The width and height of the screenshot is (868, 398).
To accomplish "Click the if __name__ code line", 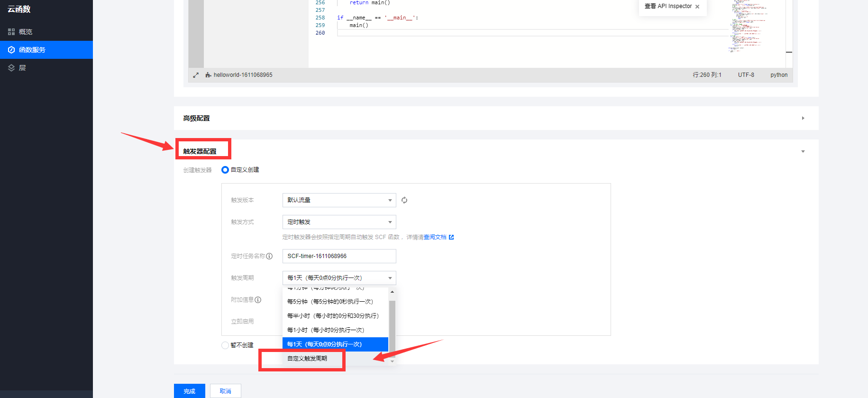I will click(377, 18).
